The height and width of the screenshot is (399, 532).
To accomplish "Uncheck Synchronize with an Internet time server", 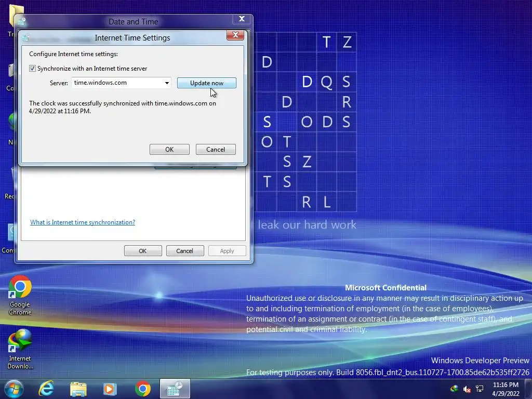I will [x=32, y=69].
